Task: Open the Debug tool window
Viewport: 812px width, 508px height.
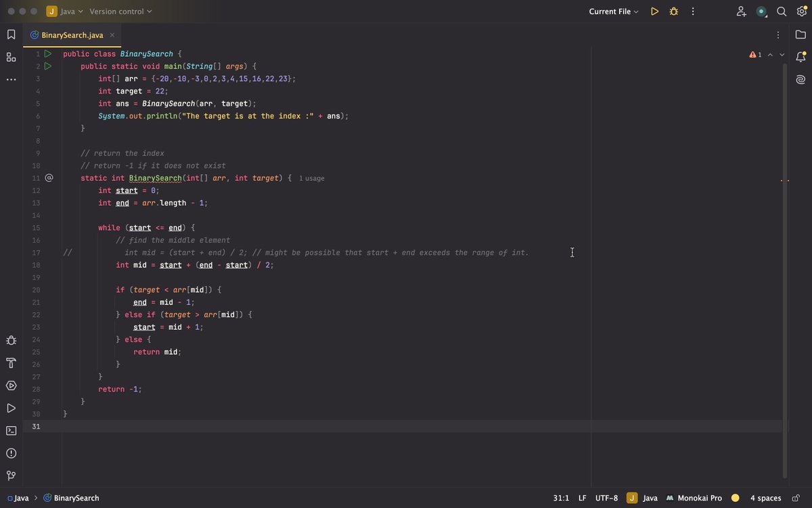Action: pyautogui.click(x=11, y=340)
